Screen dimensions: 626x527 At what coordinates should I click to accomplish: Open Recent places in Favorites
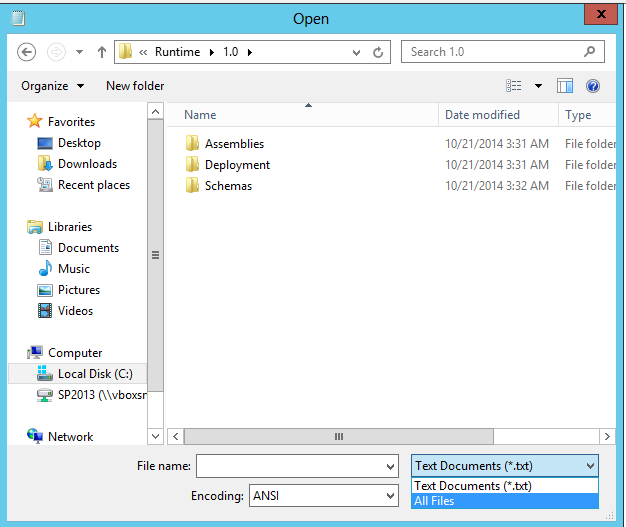(94, 185)
